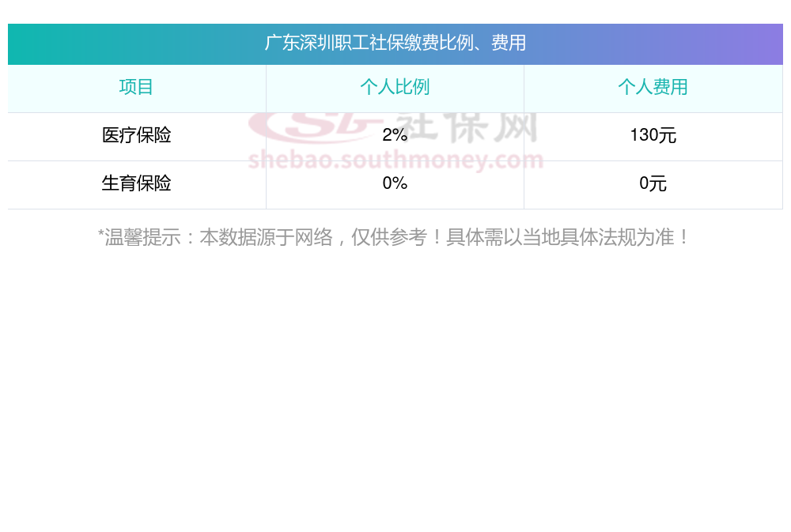Click the 生育保险 row label
Viewport: 791px width, 532px height.
coord(136,183)
